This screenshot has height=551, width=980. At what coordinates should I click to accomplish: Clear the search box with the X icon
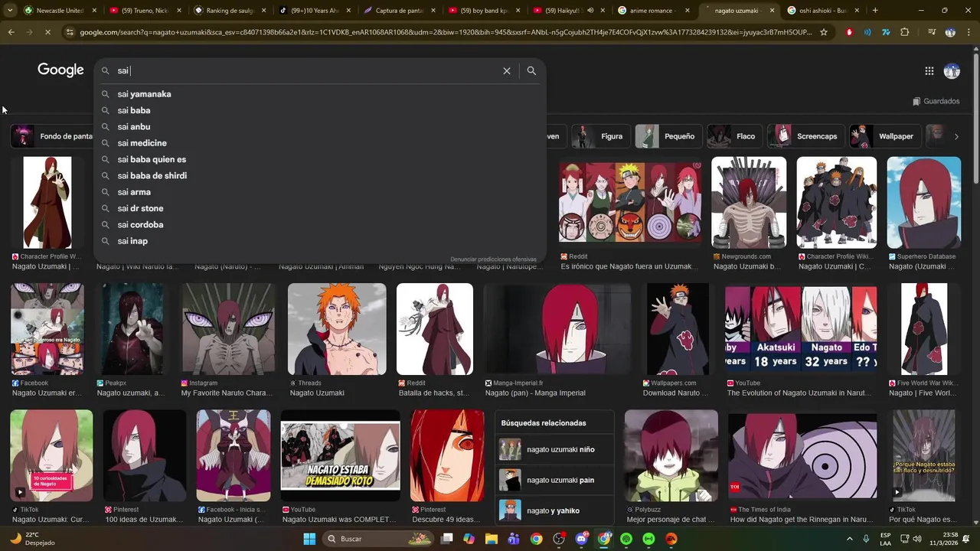pyautogui.click(x=506, y=70)
